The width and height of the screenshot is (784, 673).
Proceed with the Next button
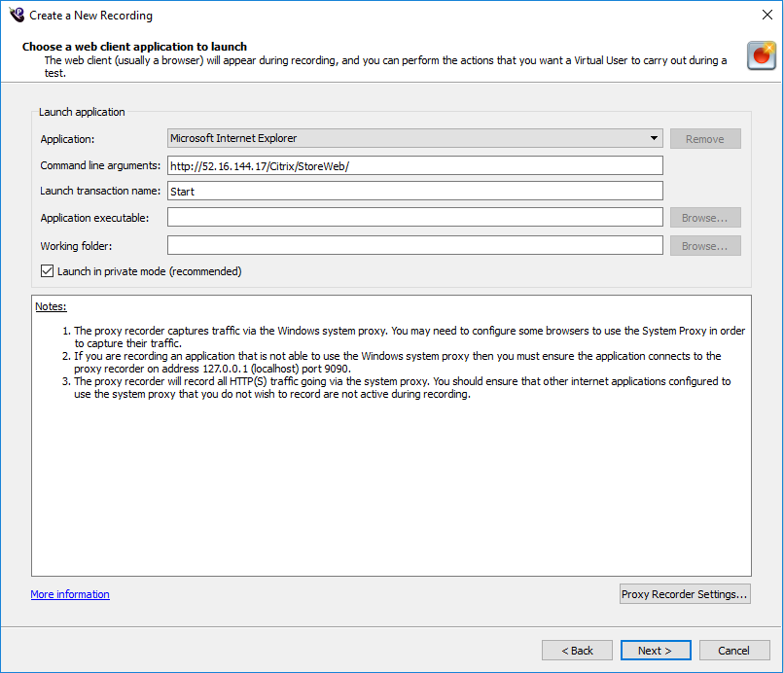pos(655,651)
